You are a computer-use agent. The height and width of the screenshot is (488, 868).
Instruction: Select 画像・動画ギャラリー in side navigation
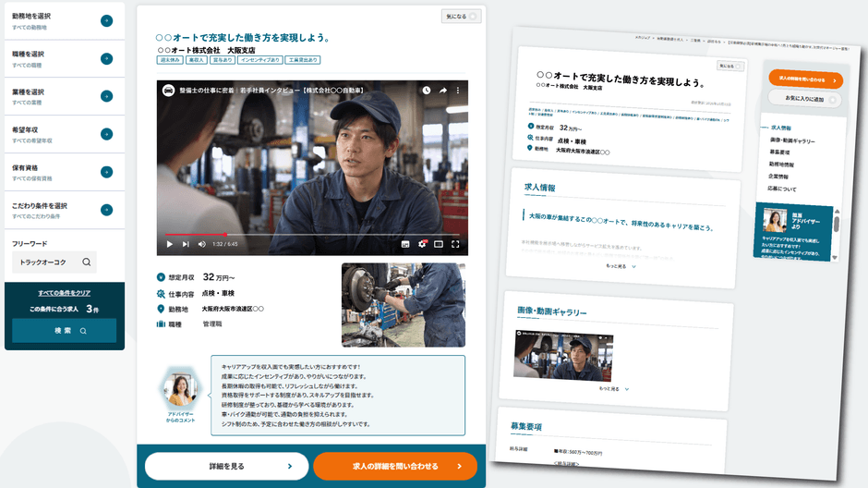click(x=792, y=140)
